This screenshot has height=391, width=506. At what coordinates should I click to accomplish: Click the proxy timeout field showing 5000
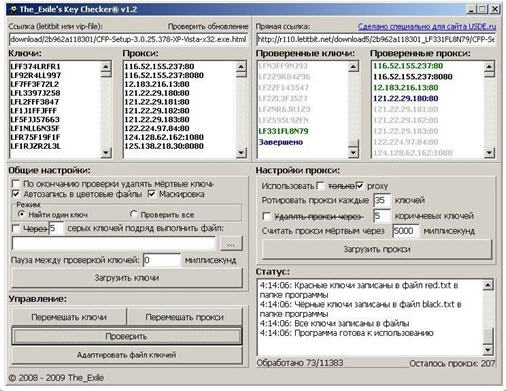[x=406, y=231]
